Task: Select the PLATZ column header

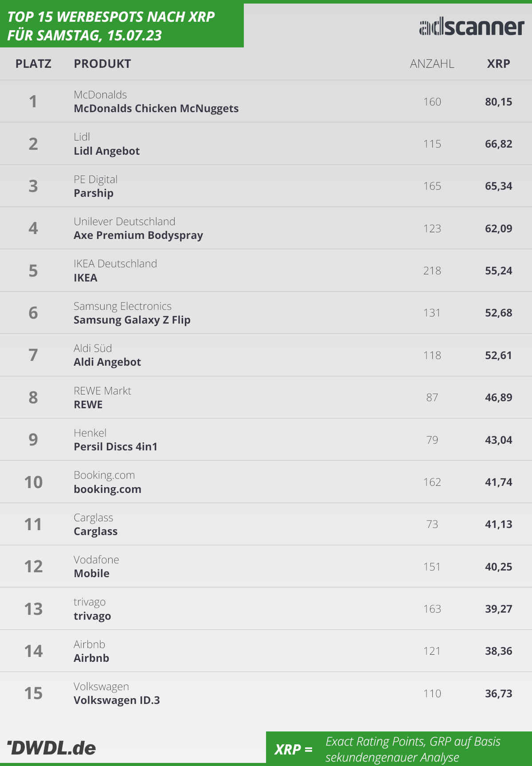Action: click(33, 64)
